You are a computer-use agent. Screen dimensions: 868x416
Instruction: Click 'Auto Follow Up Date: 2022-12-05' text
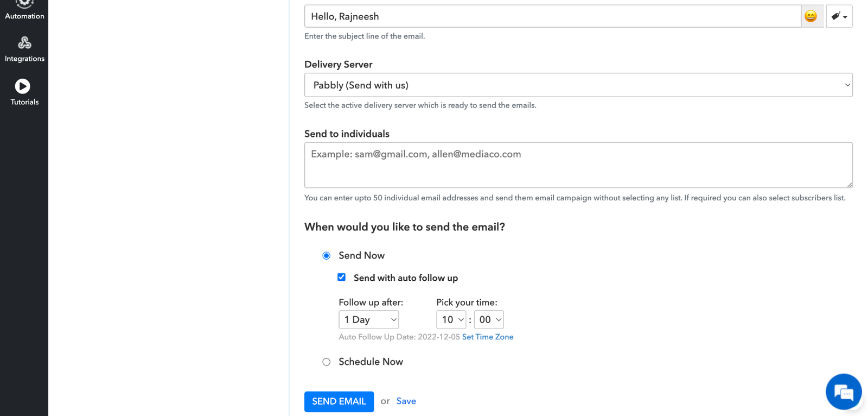click(399, 337)
